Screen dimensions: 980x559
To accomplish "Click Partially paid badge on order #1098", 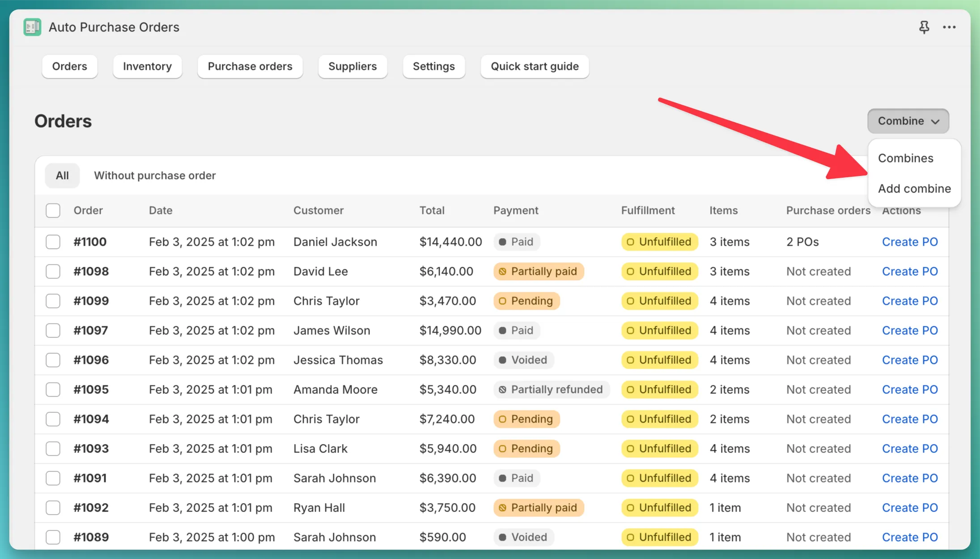I will (539, 271).
